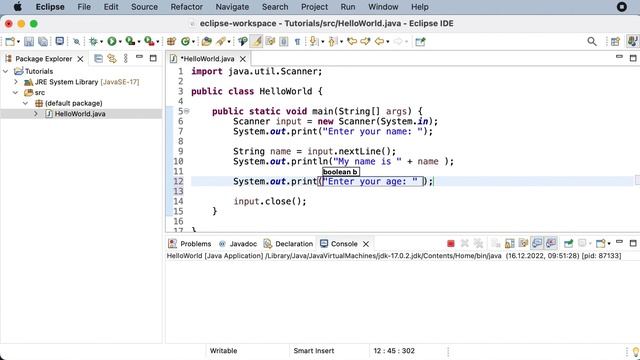640x360 pixels.
Task: Click the New file toolbar icon
Action: (x=10, y=42)
